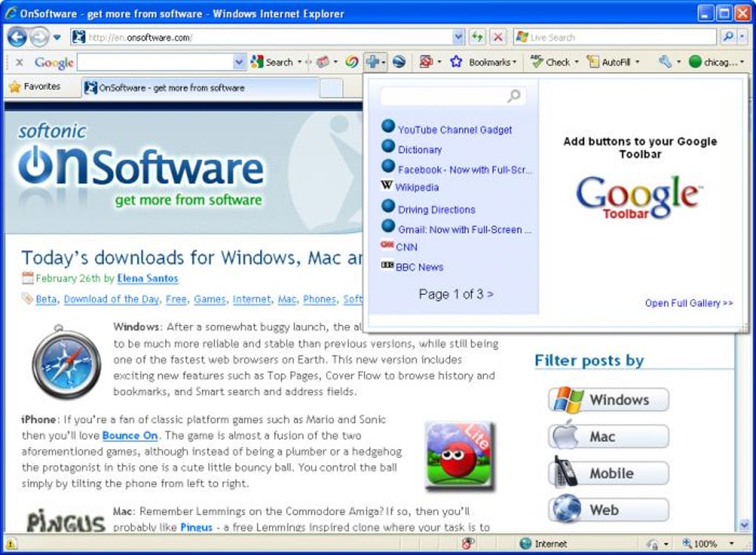The height and width of the screenshot is (555, 756).
Task: Expand the Google Toolbar search history dropdown
Action: pyautogui.click(x=239, y=62)
